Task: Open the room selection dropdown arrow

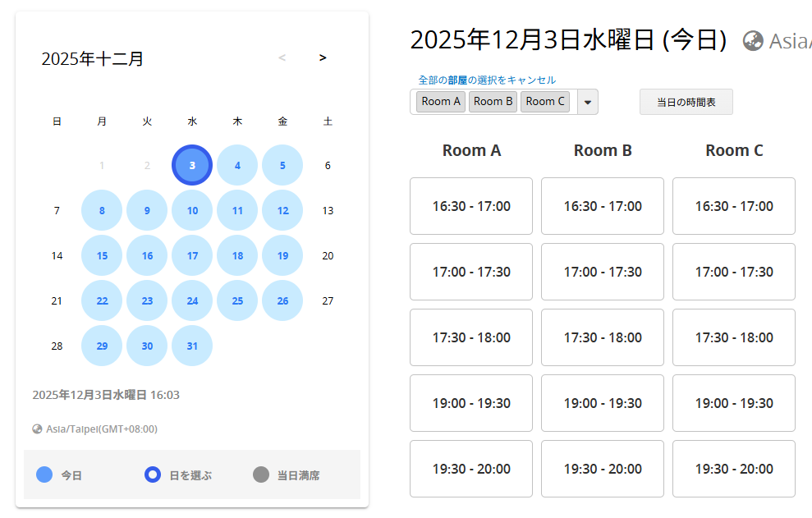Action: [x=587, y=102]
